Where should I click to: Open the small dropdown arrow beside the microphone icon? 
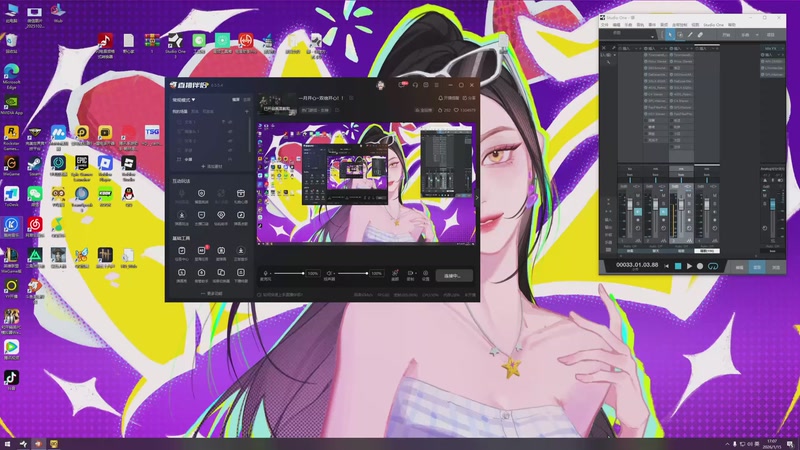point(270,273)
